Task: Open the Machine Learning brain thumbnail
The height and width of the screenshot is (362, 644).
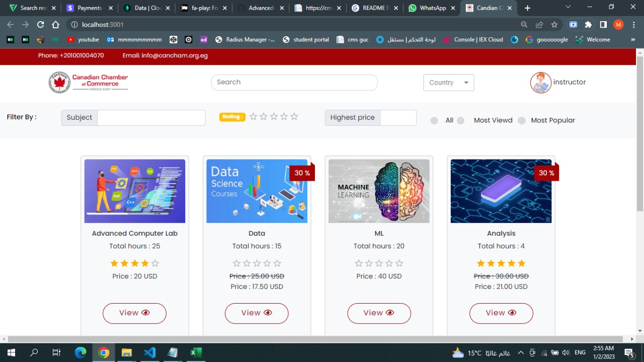Action: tap(379, 191)
